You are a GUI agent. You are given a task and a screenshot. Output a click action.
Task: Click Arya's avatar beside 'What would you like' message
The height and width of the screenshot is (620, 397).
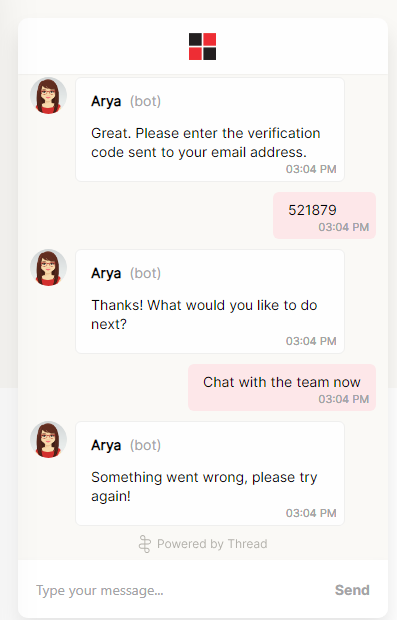click(x=48, y=268)
